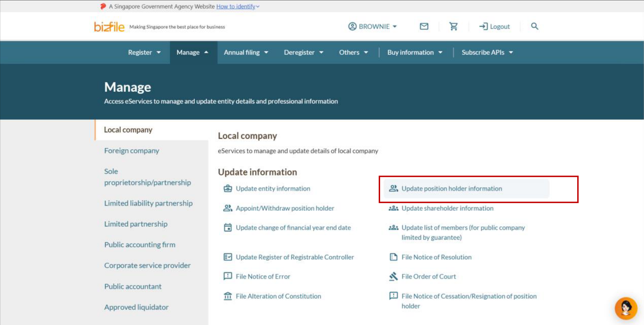
Task: Open the shopping cart icon
Action: pyautogui.click(x=453, y=26)
